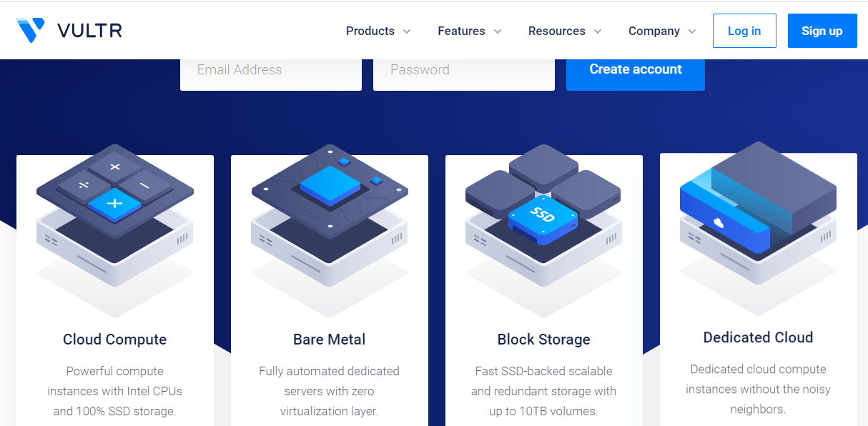Click the Create account button
The image size is (868, 426).
636,74
